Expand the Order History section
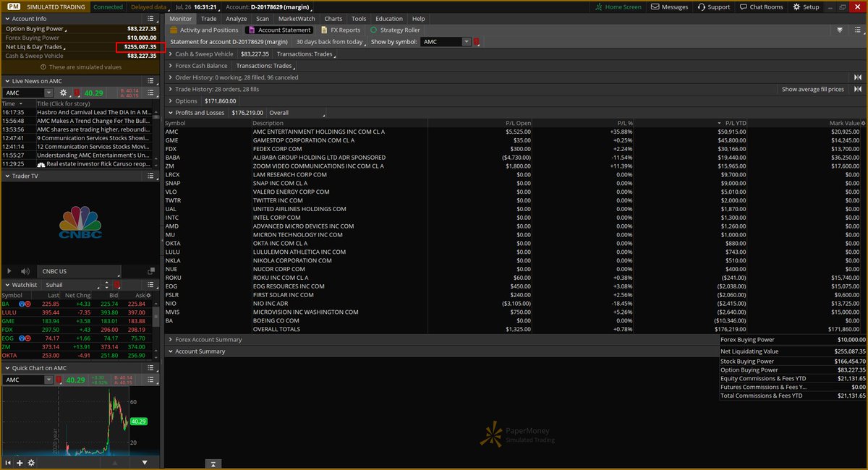The height and width of the screenshot is (470, 868). pyautogui.click(x=170, y=77)
